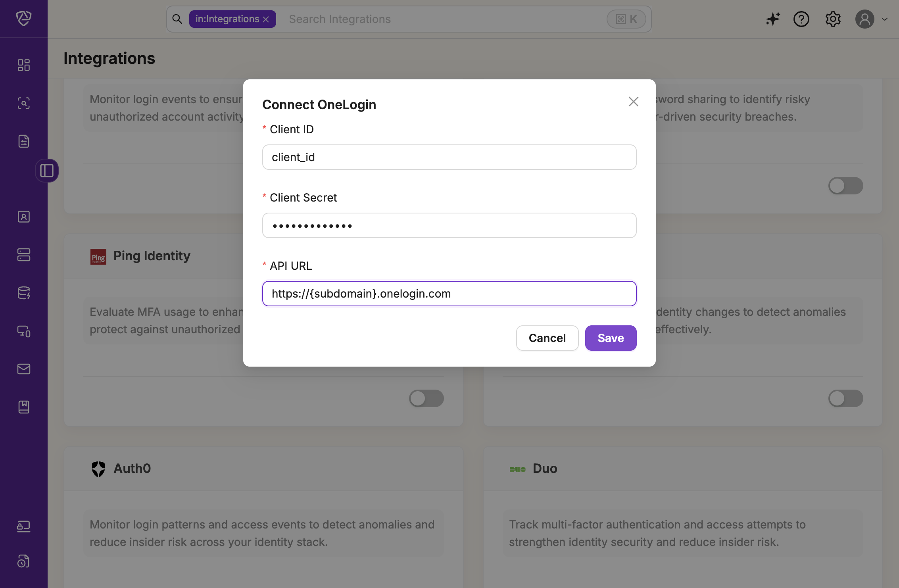
Task: Click the mail envelope sidebar icon
Action: pos(24,369)
